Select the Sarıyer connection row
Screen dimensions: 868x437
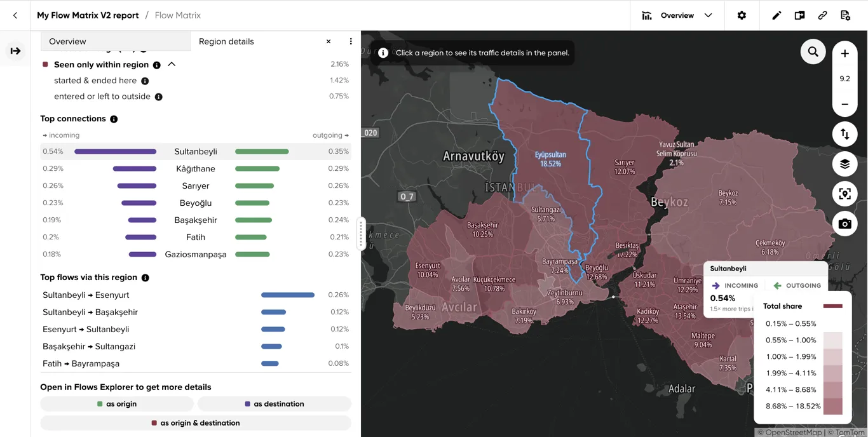coord(196,185)
